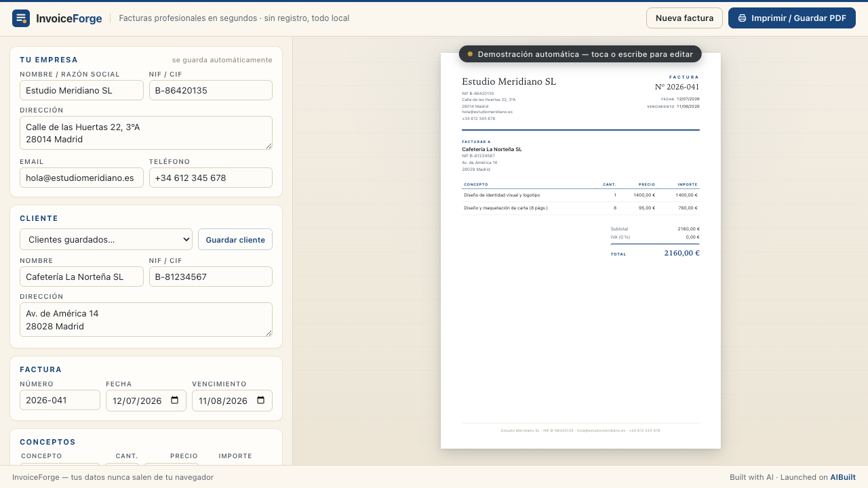Image resolution: width=868 pixels, height=488 pixels.
Task: Click the preview IMPORTE column header
Action: pos(688,184)
